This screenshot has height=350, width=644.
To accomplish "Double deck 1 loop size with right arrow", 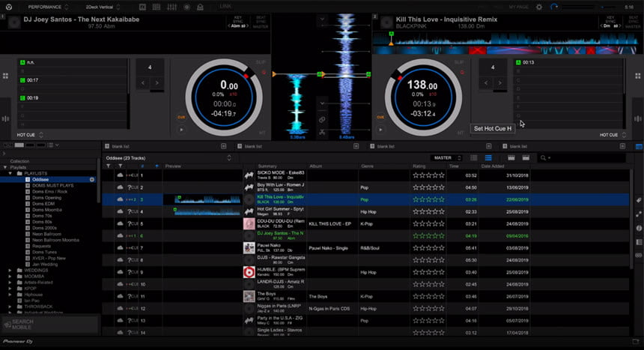I will tap(157, 82).
